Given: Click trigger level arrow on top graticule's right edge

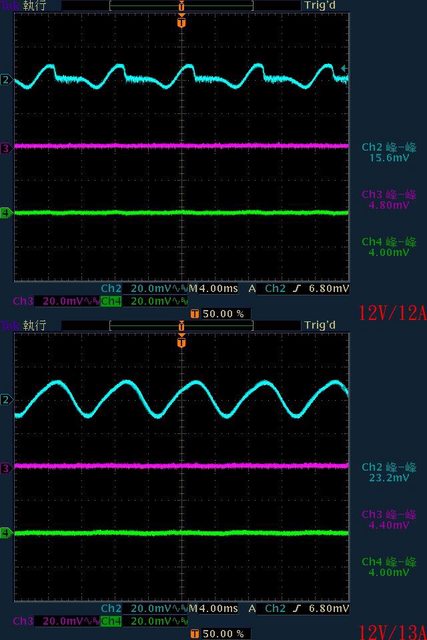Looking at the screenshot, I should [345, 68].
